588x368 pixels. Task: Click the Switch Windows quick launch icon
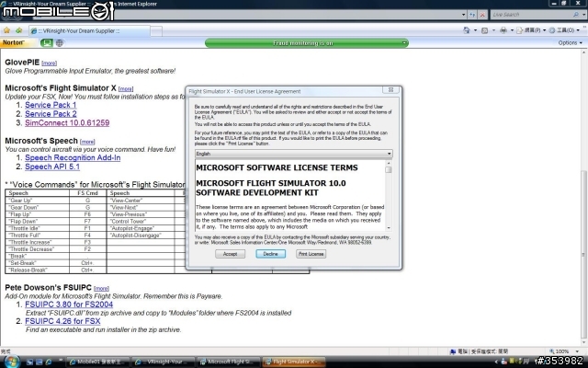(x=39, y=362)
